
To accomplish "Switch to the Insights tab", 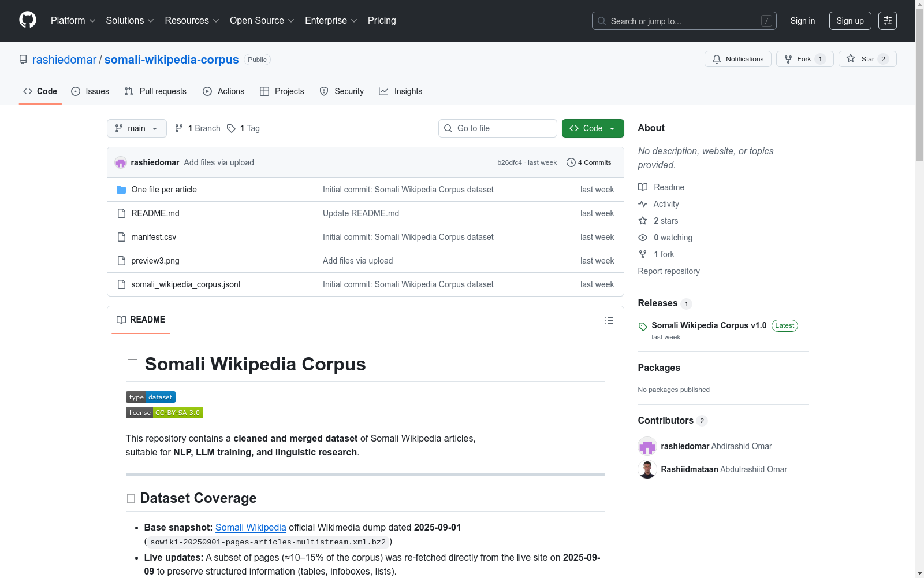I will point(401,91).
